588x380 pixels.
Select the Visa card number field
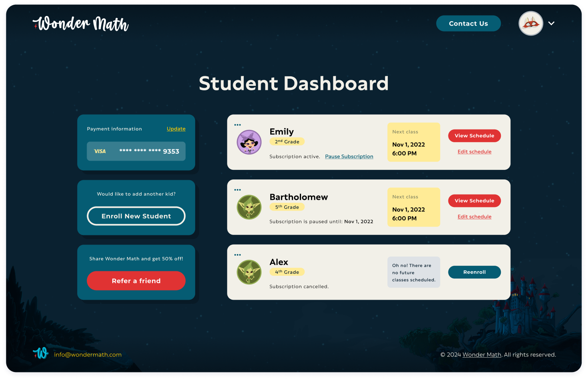136,151
